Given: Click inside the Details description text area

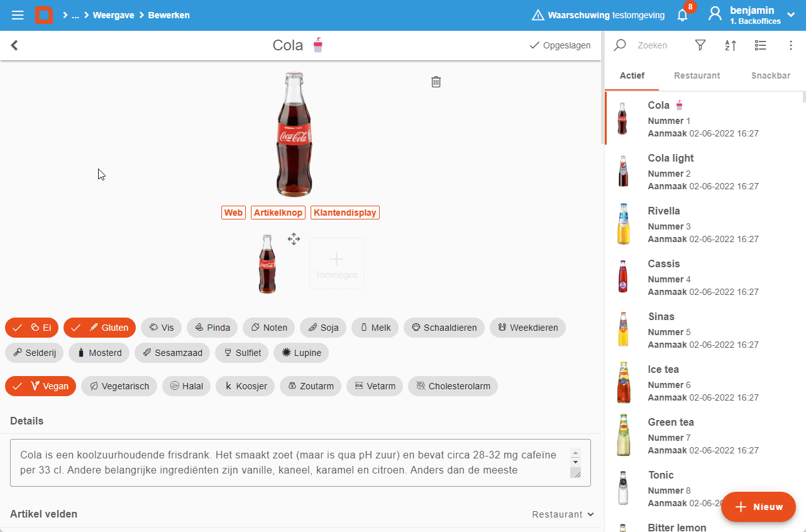Looking at the screenshot, I should pyautogui.click(x=301, y=463).
